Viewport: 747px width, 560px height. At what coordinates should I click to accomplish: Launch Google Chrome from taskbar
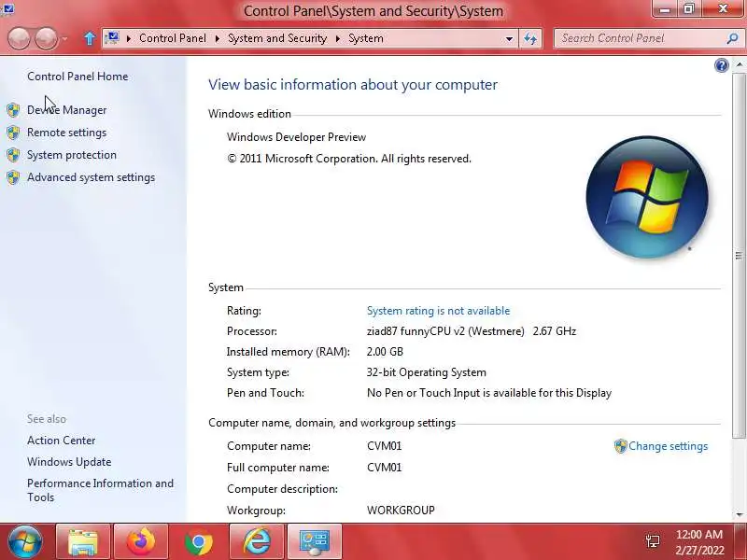[x=199, y=542]
